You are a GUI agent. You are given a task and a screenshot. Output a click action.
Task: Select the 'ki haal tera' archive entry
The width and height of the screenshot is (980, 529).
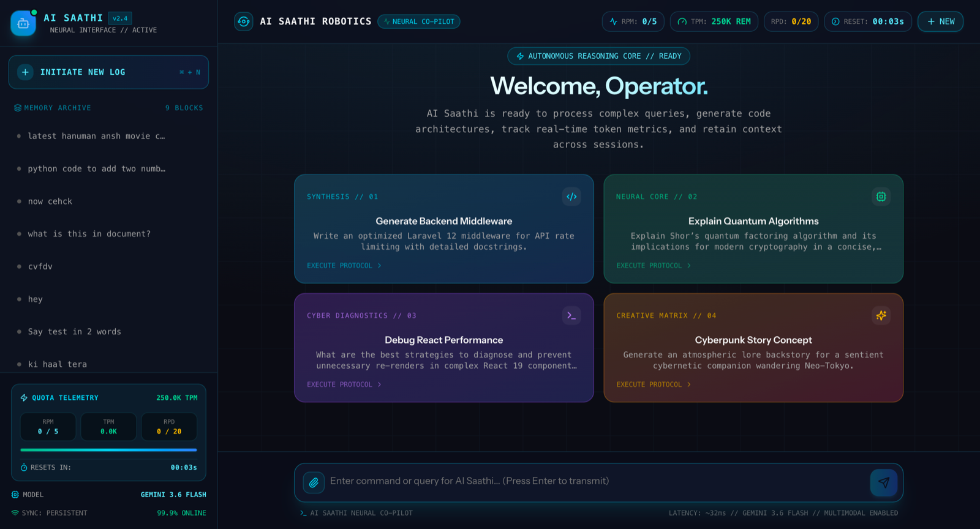108,364
